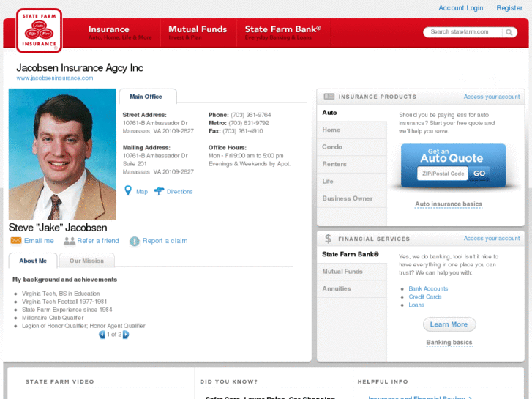The image size is (532, 399).
Task: Open Auto insurance basics link
Action: tap(449, 204)
